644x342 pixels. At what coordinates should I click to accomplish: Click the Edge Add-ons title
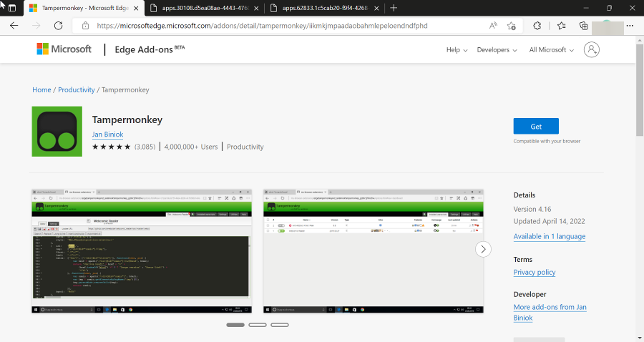tap(150, 49)
